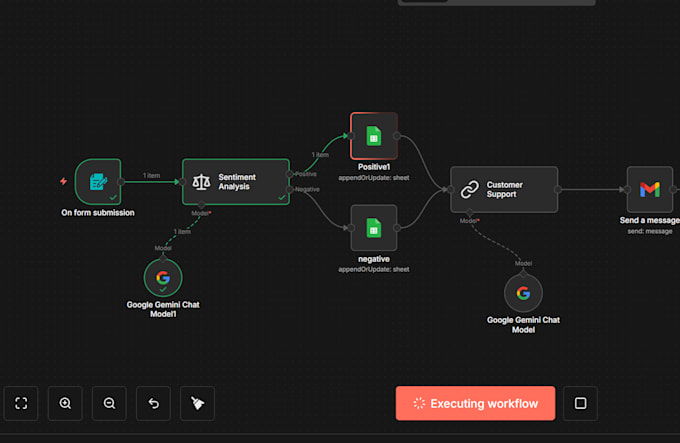
Task: Click the 'appendOrUpdate: sheet' text under negative
Action: 374,269
